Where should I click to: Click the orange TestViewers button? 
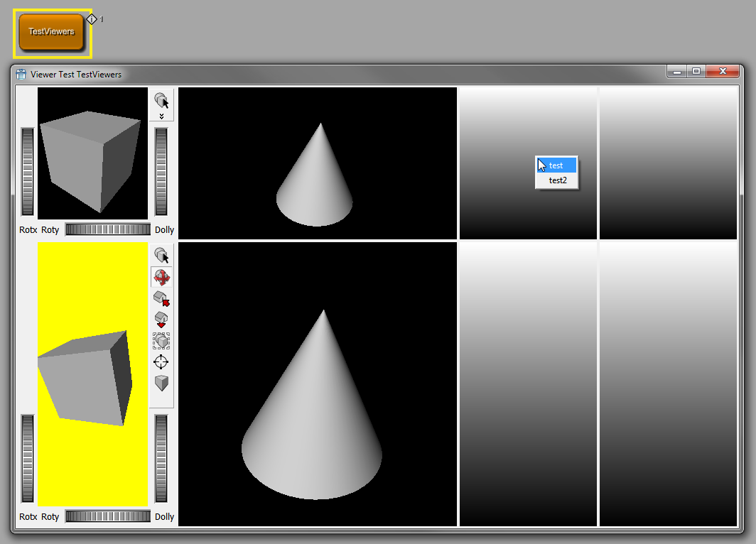pyautogui.click(x=52, y=32)
